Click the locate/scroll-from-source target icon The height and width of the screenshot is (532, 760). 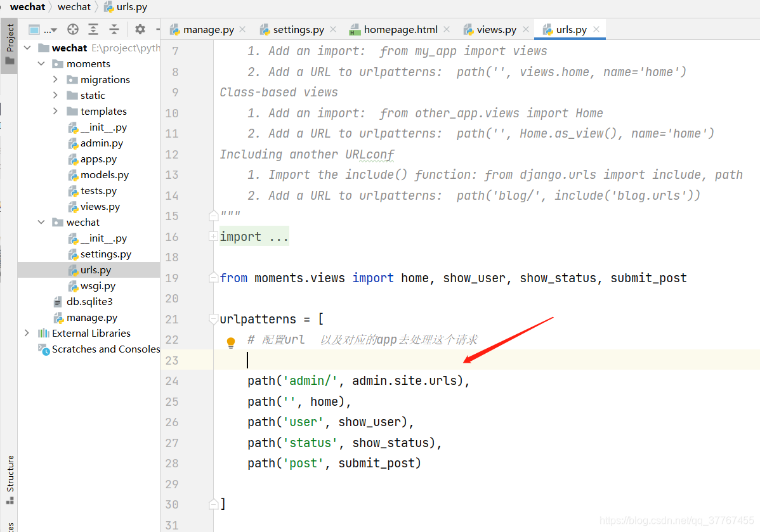[x=73, y=30]
